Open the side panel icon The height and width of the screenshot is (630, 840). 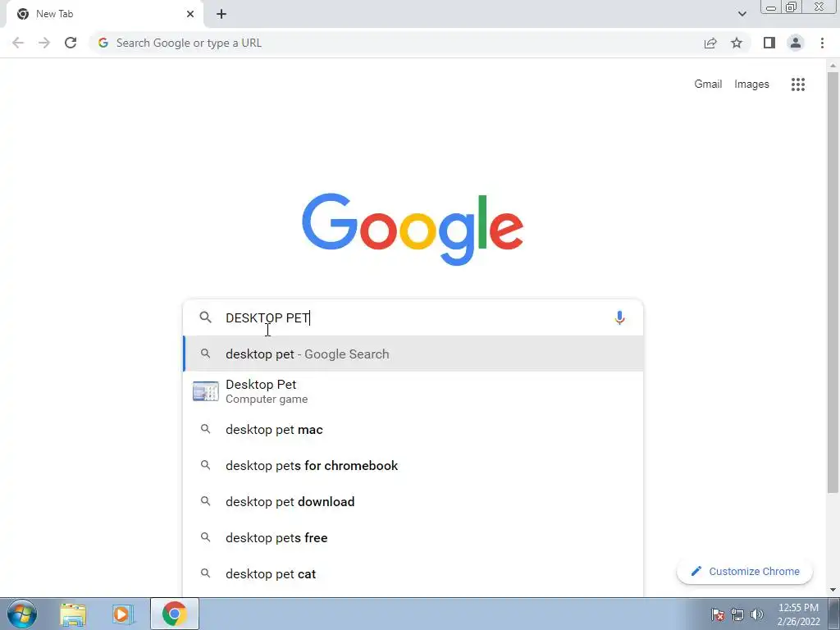(x=769, y=43)
